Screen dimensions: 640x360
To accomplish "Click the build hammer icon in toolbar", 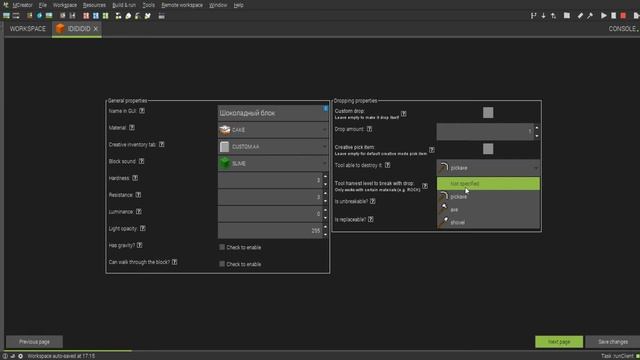I will tap(590, 16).
